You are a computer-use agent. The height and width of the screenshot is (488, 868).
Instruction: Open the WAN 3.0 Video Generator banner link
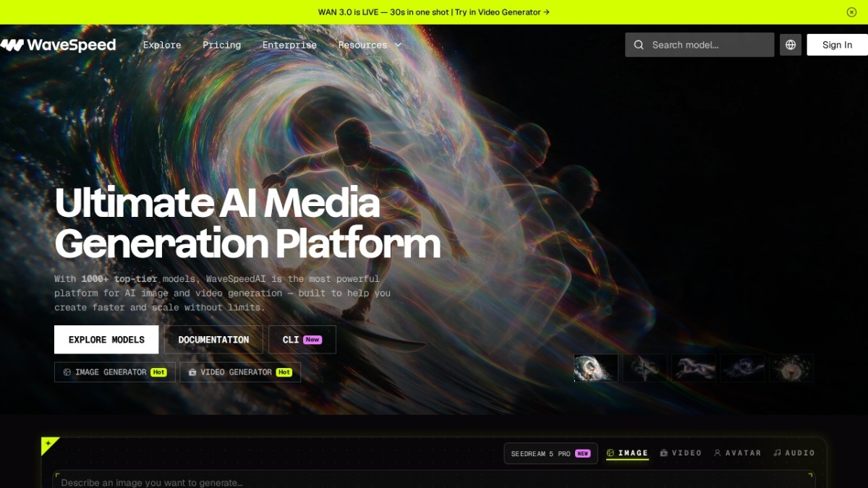434,12
